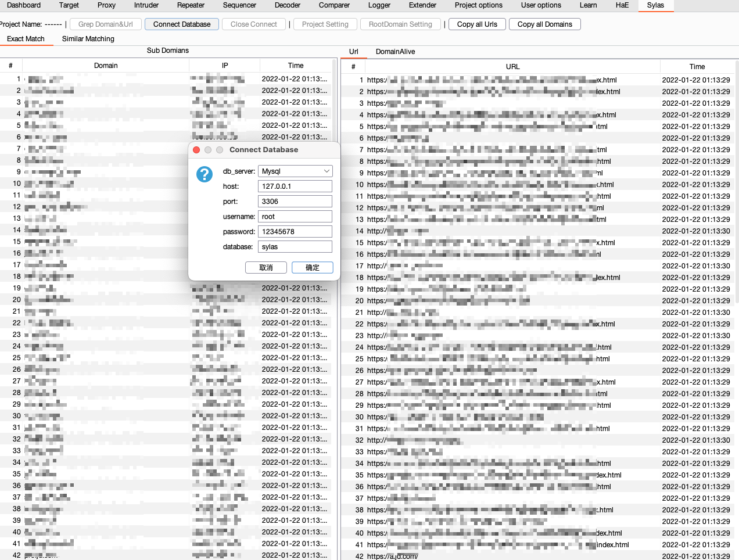Viewport: 739px width, 560px height.
Task: Open RootDomain Setting
Action: click(x=401, y=24)
